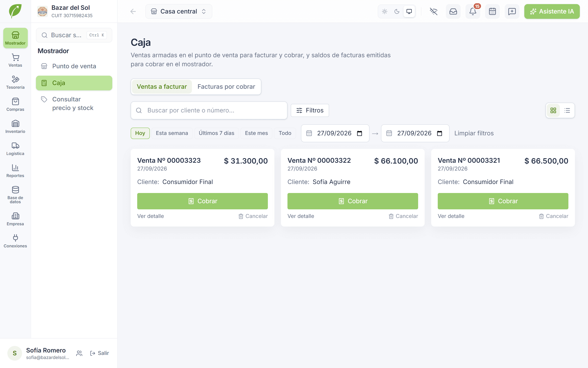Switch to list view

(567, 110)
